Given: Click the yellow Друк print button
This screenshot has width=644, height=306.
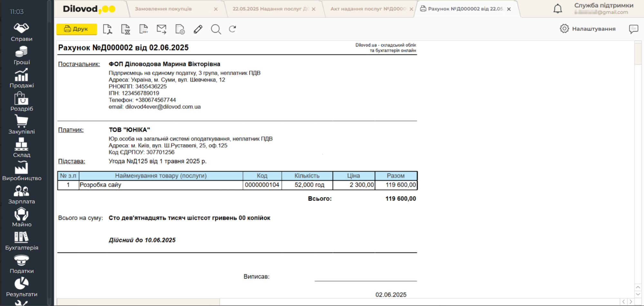Looking at the screenshot, I should pyautogui.click(x=77, y=29).
